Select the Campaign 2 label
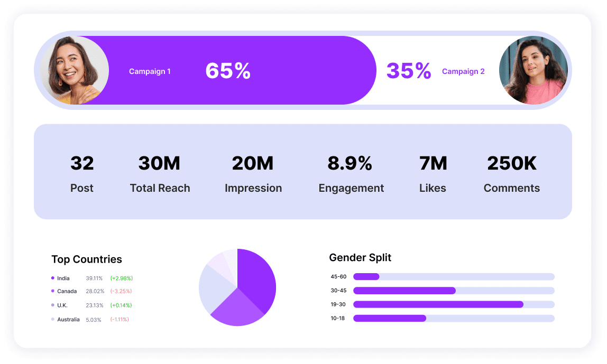Screen dimensions: 607x364 [463, 71]
